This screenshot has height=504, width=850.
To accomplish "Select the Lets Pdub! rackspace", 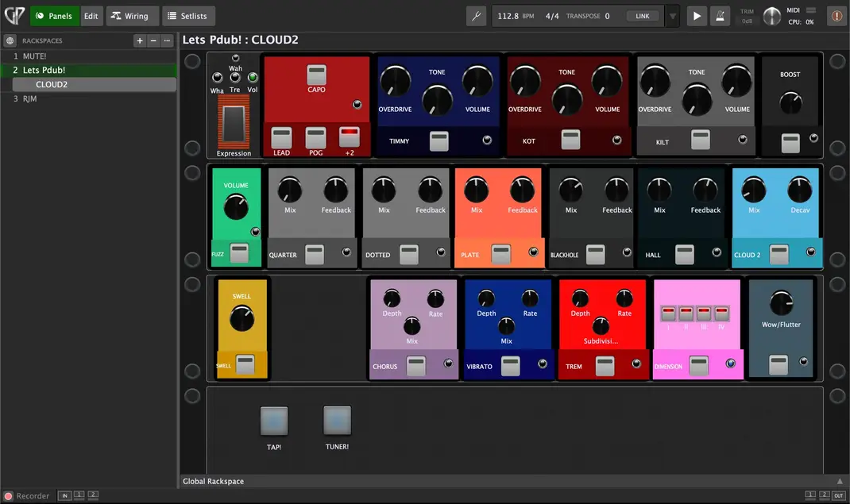I will (x=88, y=71).
